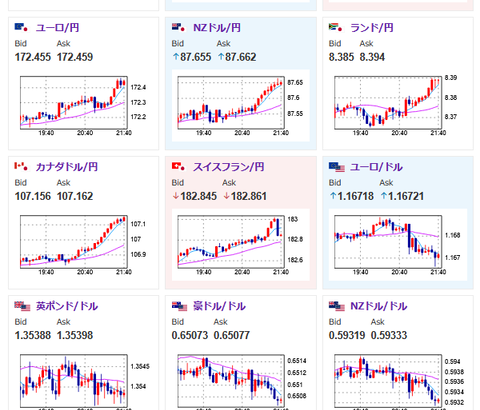Open the カナダドル/円 pair title link
Viewport: 480px width, 410px height.
[67, 167]
